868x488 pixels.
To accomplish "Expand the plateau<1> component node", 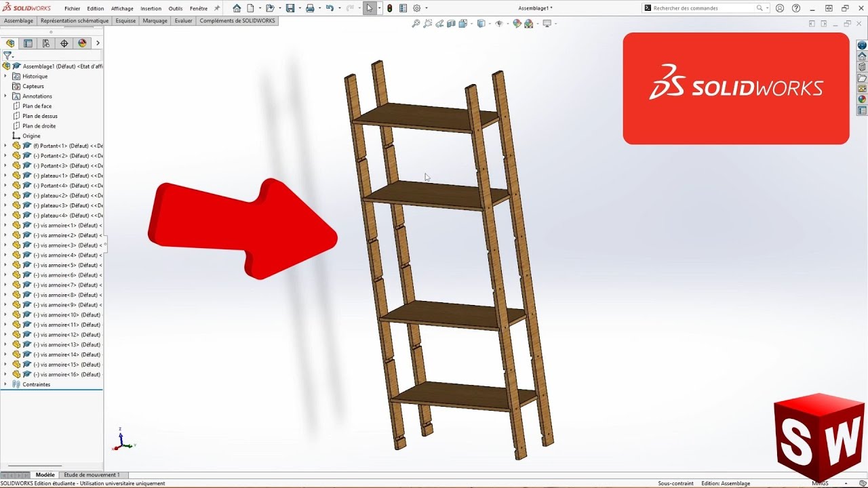I will pos(5,176).
